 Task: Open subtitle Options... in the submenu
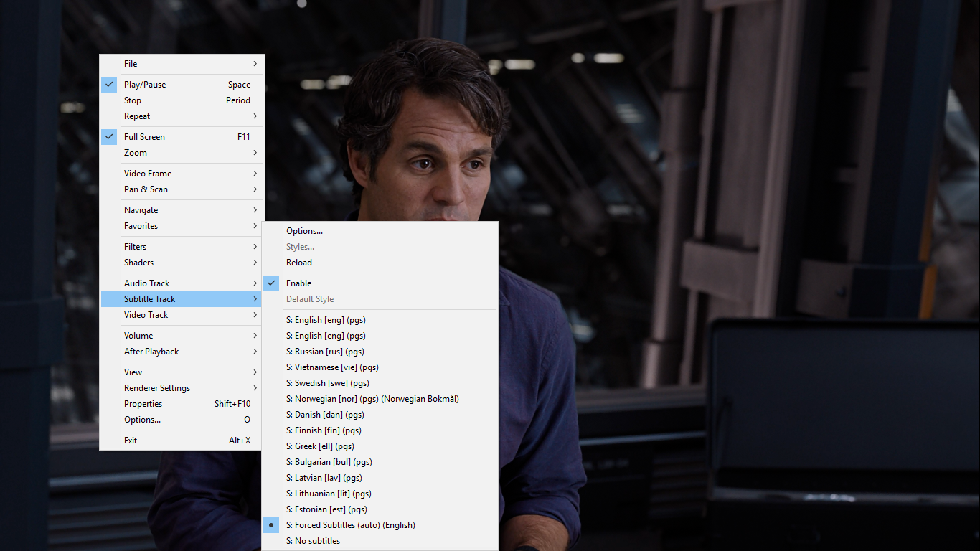pyautogui.click(x=380, y=231)
